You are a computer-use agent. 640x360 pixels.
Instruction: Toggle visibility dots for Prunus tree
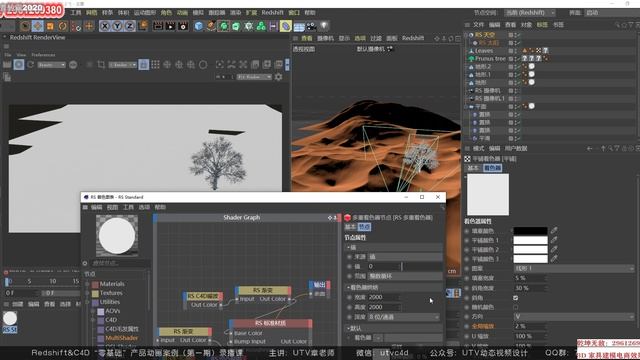(x=517, y=58)
